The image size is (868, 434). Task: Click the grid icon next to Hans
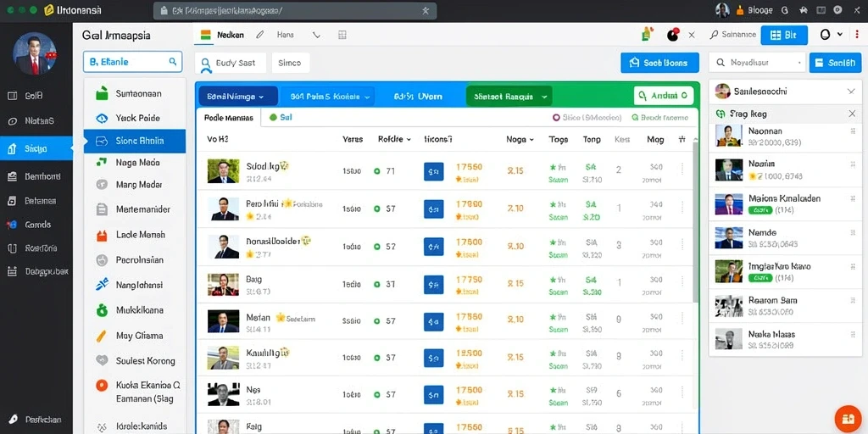pos(342,35)
